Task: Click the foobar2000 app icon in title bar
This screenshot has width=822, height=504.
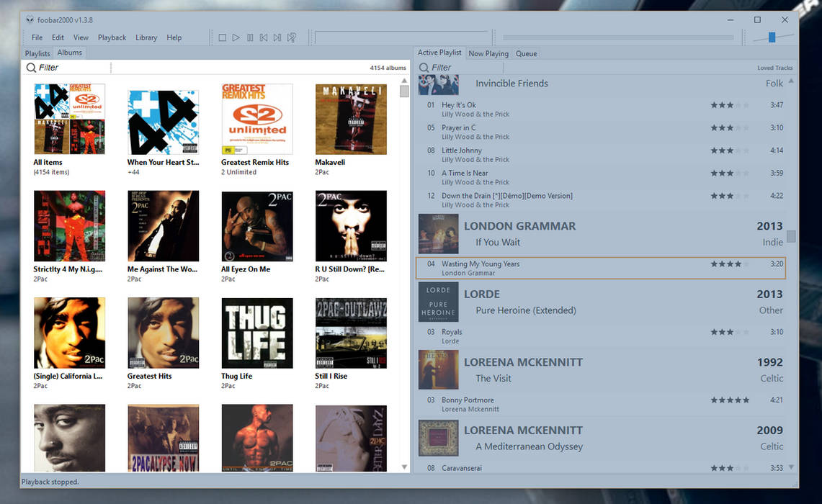Action: pyautogui.click(x=30, y=20)
